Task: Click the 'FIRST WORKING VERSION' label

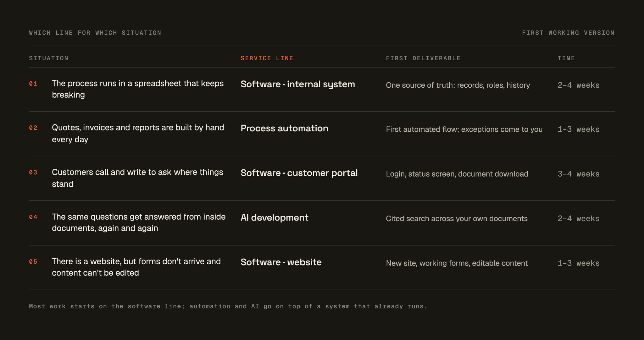Action: click(568, 33)
